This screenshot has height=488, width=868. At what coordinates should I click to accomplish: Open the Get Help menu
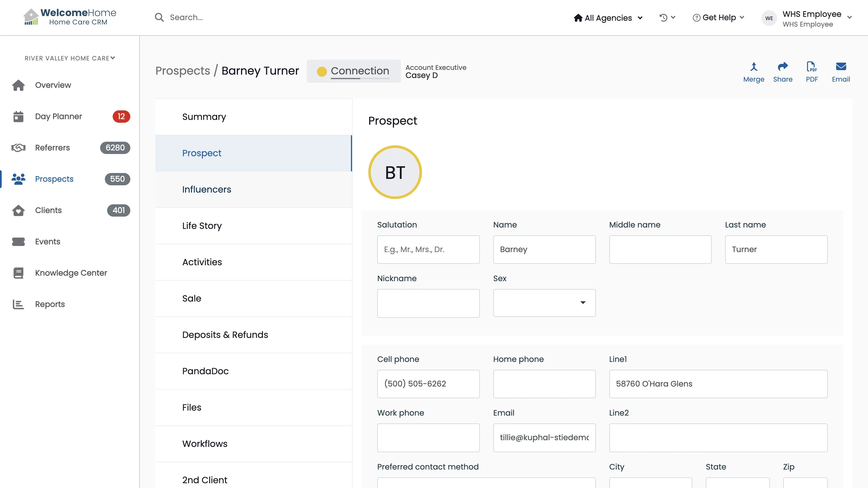click(718, 18)
